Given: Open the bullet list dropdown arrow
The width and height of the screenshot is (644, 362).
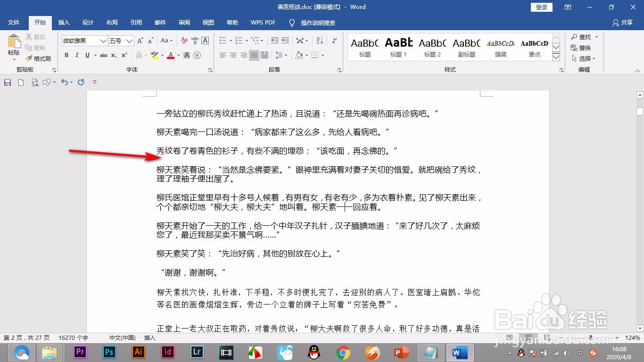Looking at the screenshot, I should (230, 41).
